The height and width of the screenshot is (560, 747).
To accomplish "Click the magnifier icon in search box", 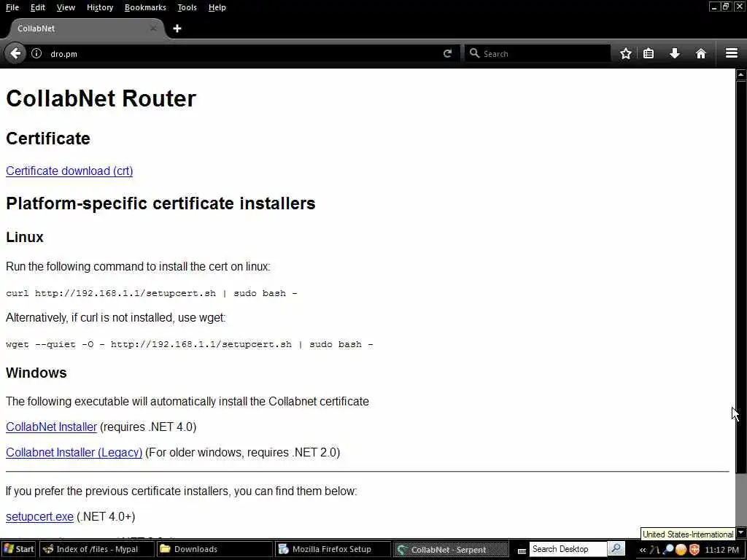I will click(x=474, y=53).
